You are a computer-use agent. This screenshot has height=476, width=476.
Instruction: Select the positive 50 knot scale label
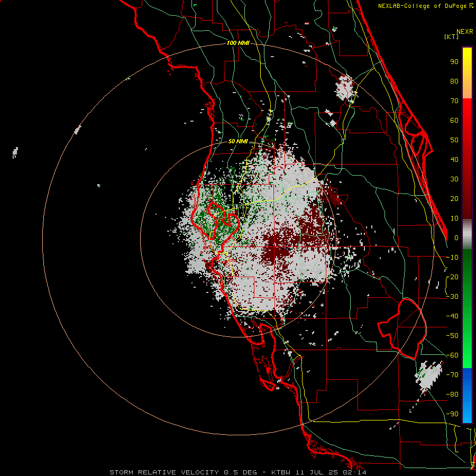pyautogui.click(x=454, y=140)
